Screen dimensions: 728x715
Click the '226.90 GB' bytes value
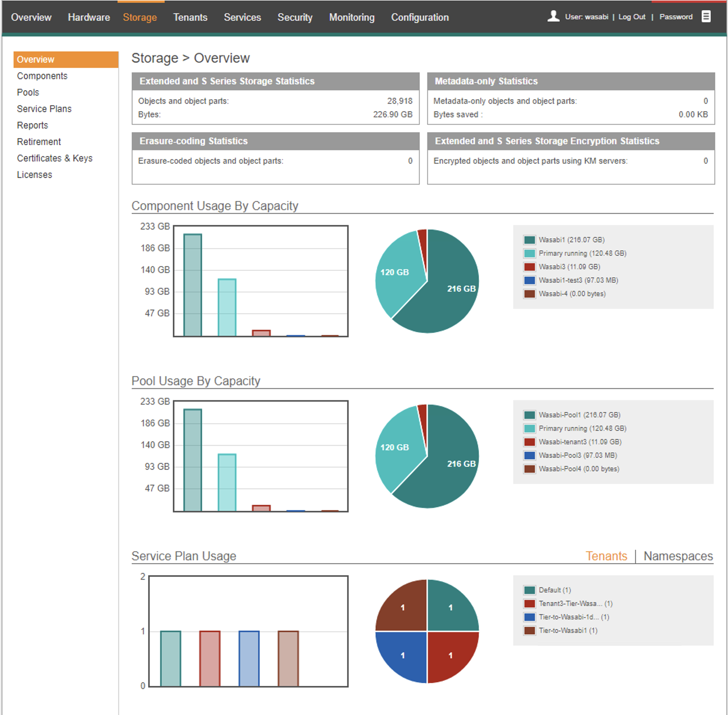coord(392,115)
